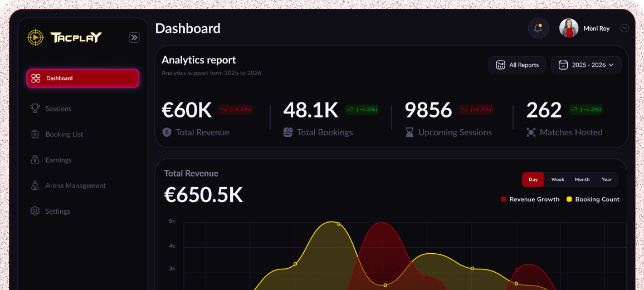
Task: Open notifications bell
Action: tap(538, 28)
